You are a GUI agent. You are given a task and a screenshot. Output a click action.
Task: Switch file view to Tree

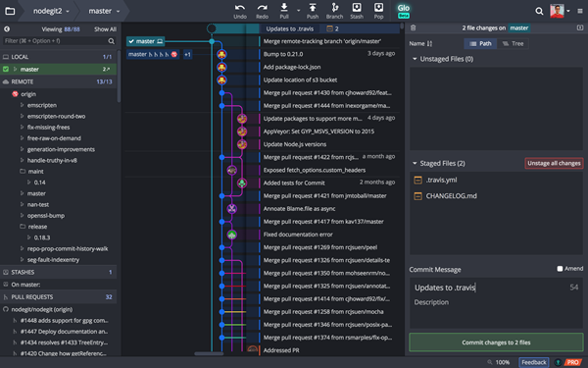(x=513, y=43)
